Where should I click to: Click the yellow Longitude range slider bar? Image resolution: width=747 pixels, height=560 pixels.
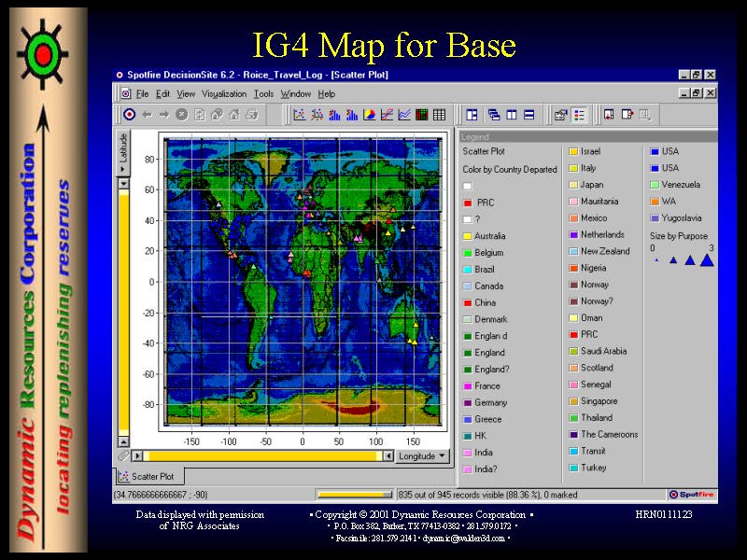(x=261, y=456)
